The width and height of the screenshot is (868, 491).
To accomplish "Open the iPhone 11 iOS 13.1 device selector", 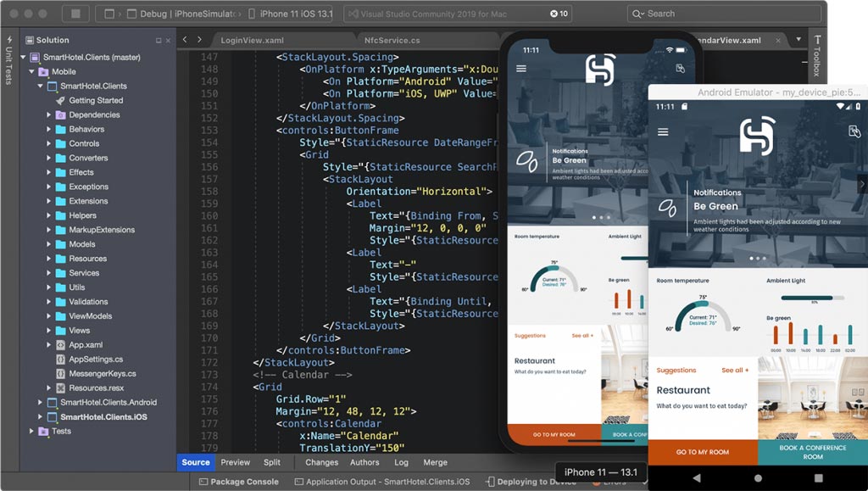I will pos(290,14).
